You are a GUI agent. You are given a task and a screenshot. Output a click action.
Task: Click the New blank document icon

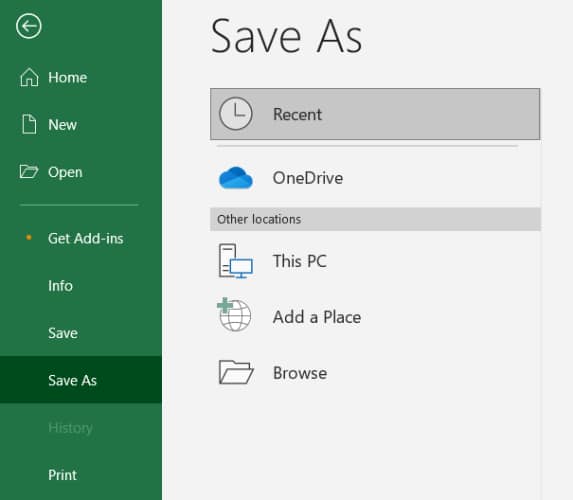29,125
